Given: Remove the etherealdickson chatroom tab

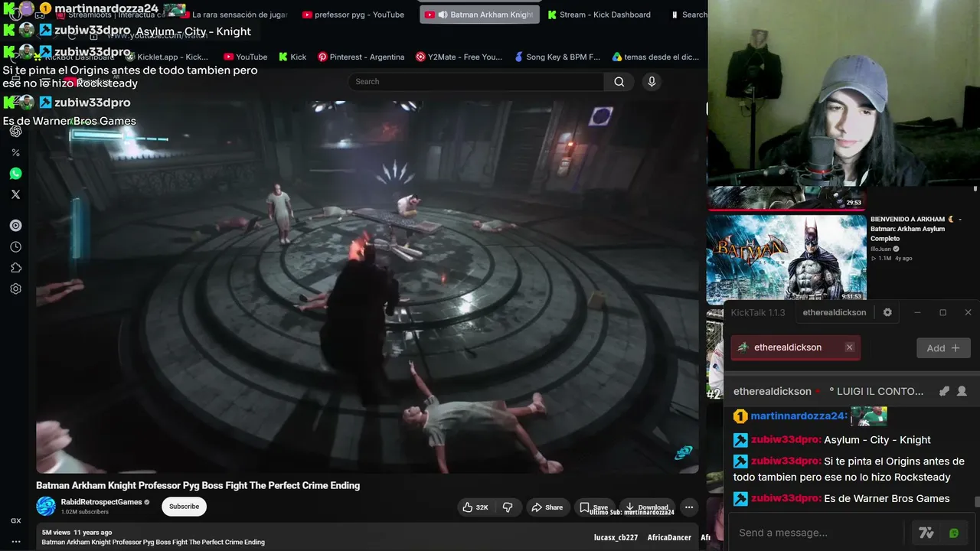Looking at the screenshot, I should point(849,347).
